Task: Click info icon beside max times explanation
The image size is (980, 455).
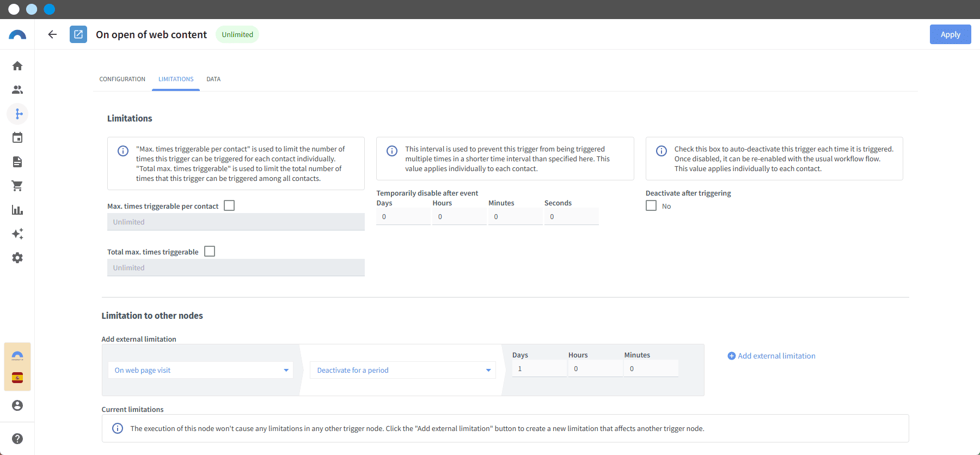Action: [123, 151]
